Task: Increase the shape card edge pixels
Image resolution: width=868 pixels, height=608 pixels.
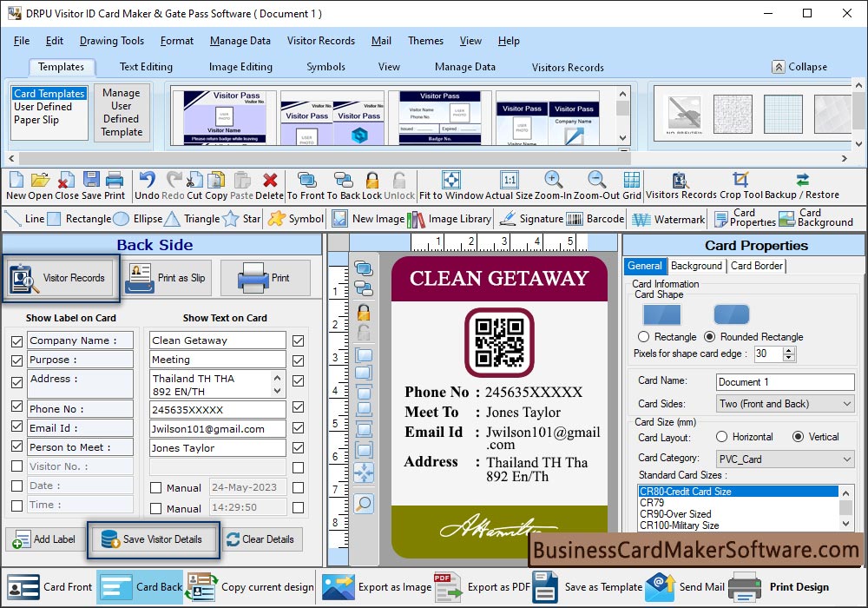Action: point(789,350)
